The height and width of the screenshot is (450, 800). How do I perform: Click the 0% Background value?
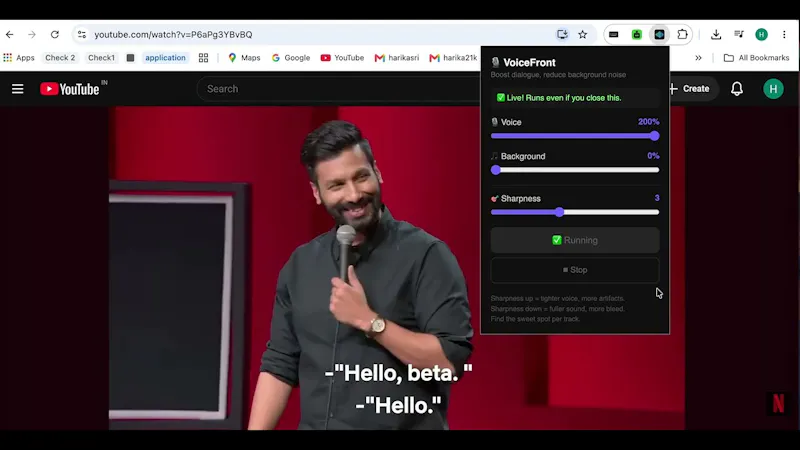tap(653, 156)
